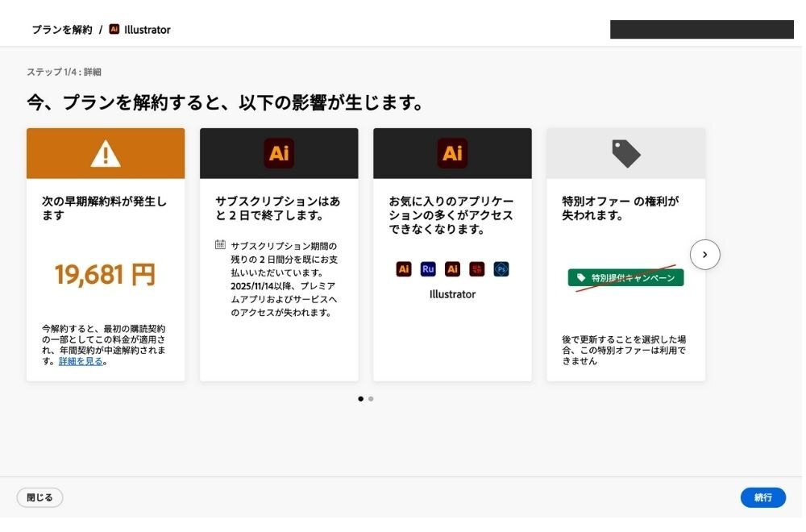This screenshot has width=806, height=532.
Task: Click the Illustrator breadcrumb text
Action: pos(147,30)
